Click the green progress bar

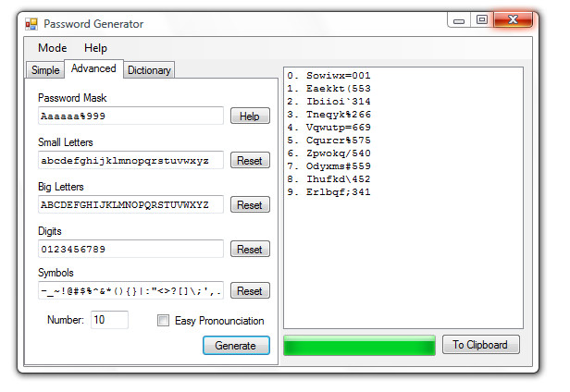pyautogui.click(x=359, y=345)
